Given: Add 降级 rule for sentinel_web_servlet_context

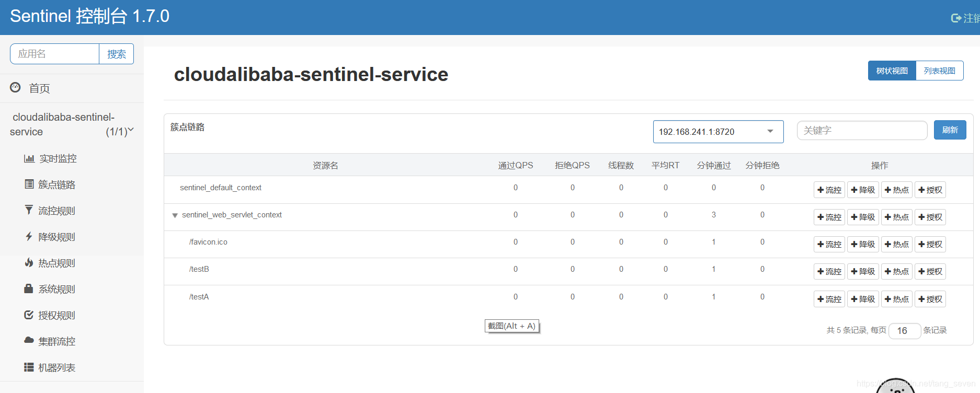Looking at the screenshot, I should coord(863,217).
